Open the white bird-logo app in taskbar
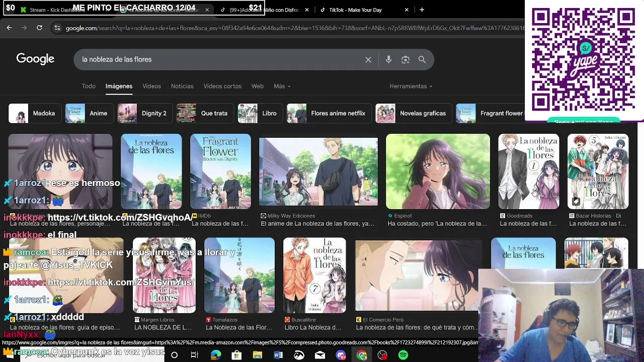 (299, 355)
